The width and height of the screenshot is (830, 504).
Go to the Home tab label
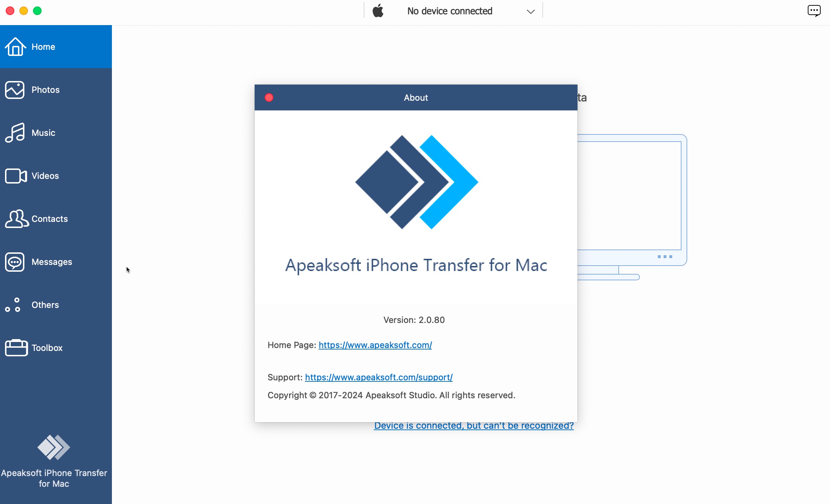click(x=43, y=47)
